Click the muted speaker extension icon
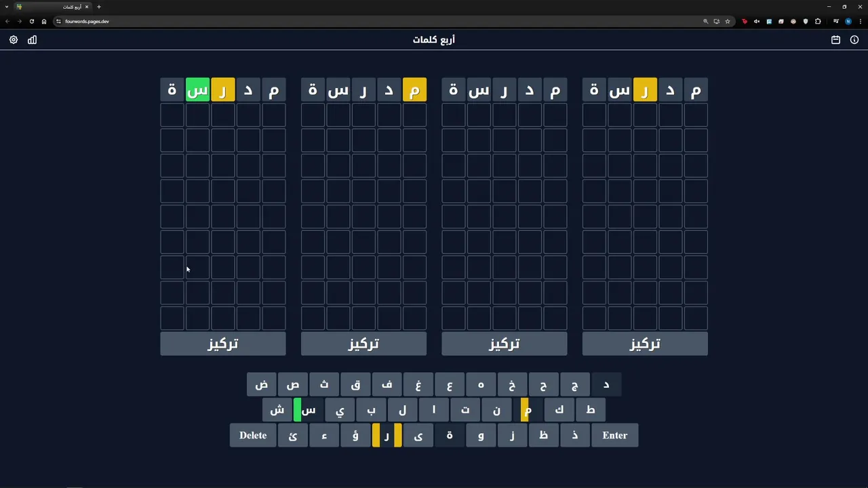 click(757, 21)
